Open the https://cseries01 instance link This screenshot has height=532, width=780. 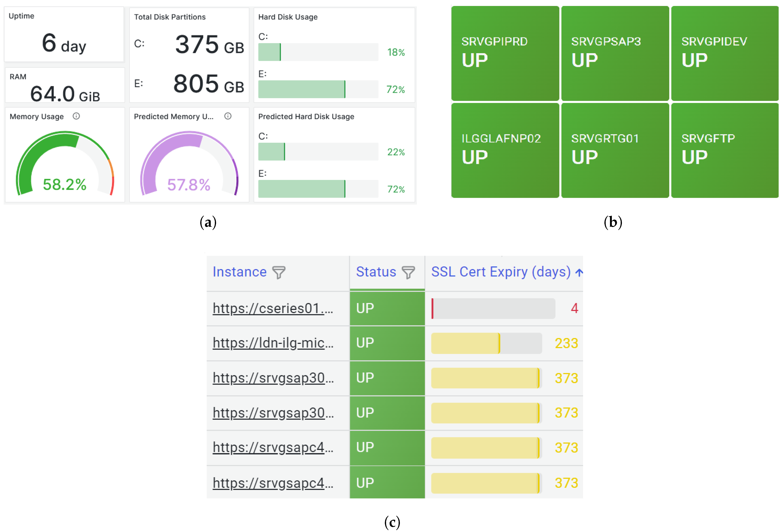click(x=273, y=308)
